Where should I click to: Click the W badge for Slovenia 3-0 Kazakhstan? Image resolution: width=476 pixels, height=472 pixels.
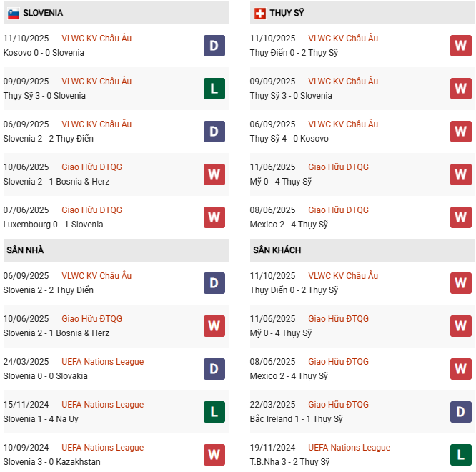point(214,455)
